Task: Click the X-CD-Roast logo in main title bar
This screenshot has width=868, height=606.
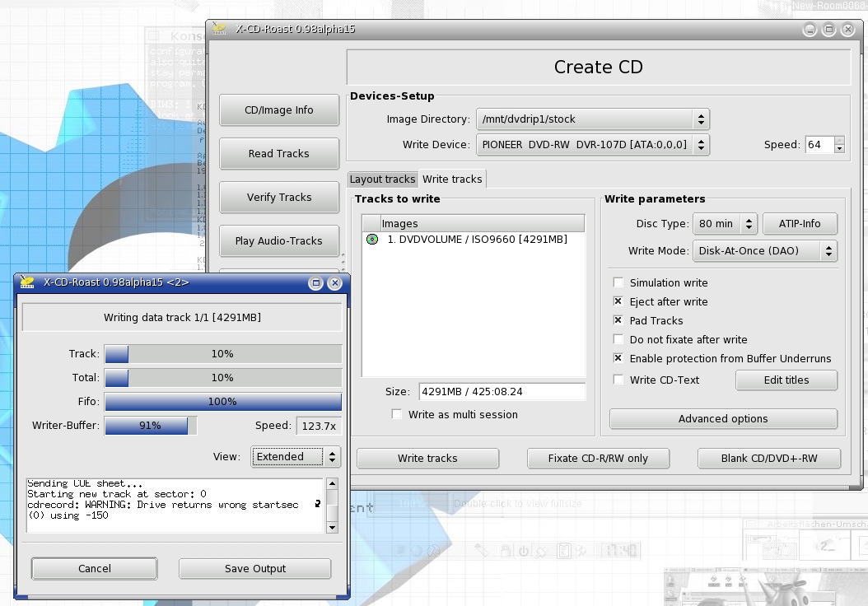Action: pos(218,28)
